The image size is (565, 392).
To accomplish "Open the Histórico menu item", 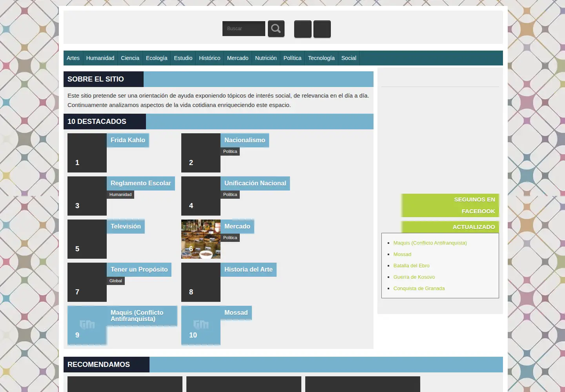I will click(210, 58).
